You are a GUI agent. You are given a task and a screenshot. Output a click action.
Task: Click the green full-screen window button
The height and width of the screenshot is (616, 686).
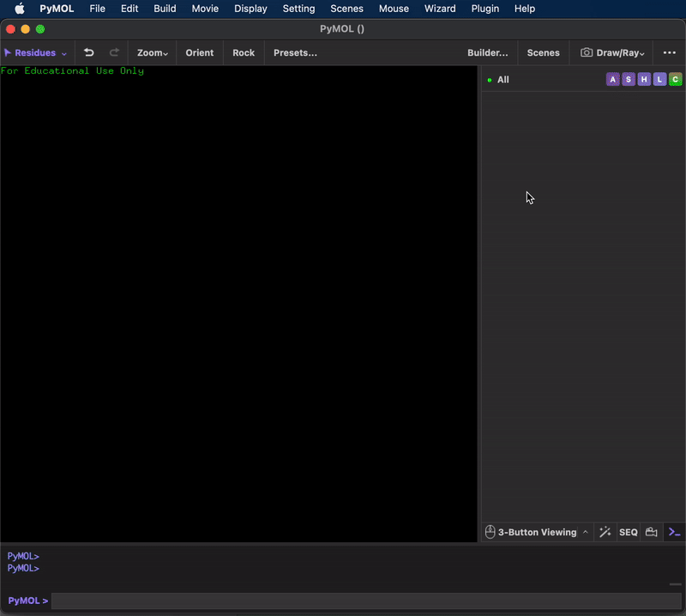(40, 29)
